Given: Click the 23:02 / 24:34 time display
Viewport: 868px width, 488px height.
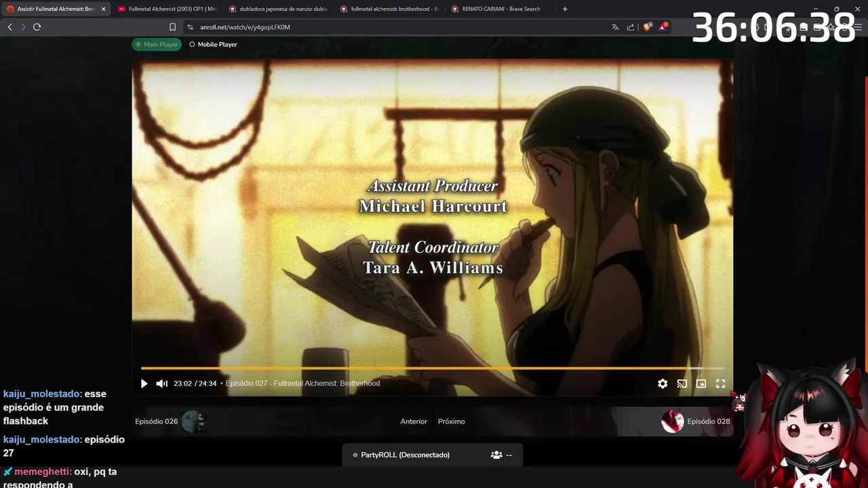Looking at the screenshot, I should (195, 384).
